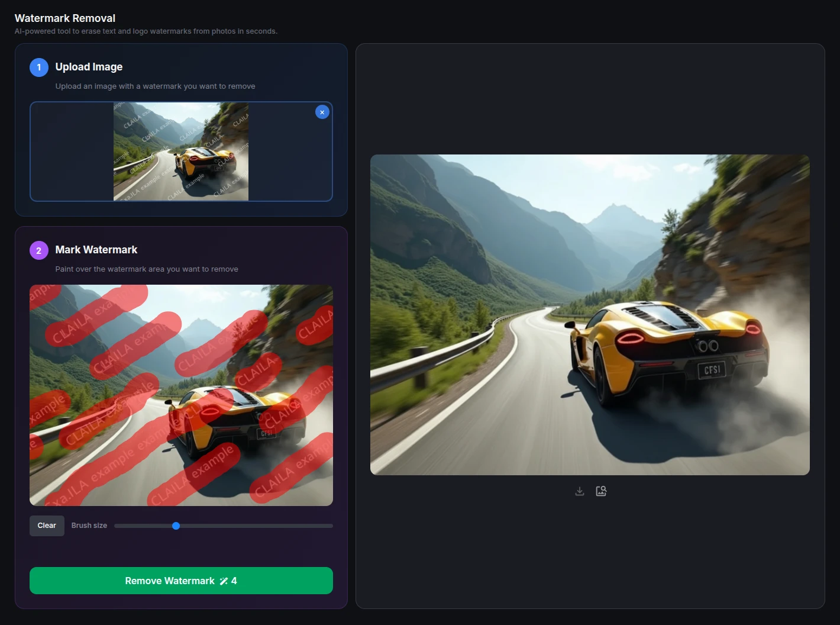This screenshot has width=840, height=625.
Task: Open the processed result image on right
Action: tap(590, 314)
